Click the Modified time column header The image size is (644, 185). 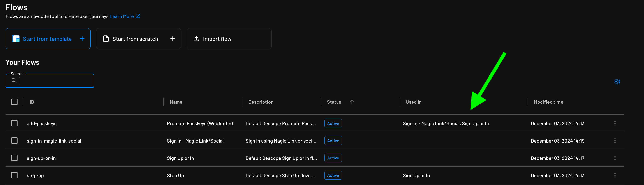point(548,102)
